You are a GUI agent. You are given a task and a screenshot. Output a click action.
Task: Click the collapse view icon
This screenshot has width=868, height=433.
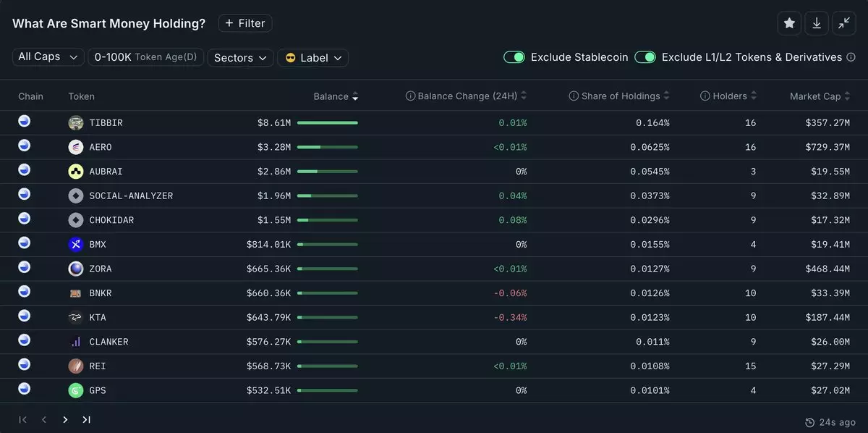click(844, 23)
